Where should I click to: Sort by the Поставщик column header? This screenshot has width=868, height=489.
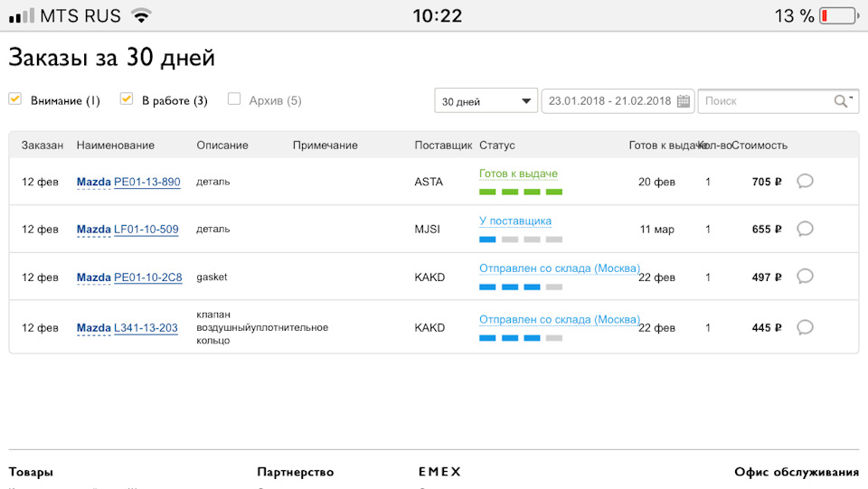click(443, 146)
